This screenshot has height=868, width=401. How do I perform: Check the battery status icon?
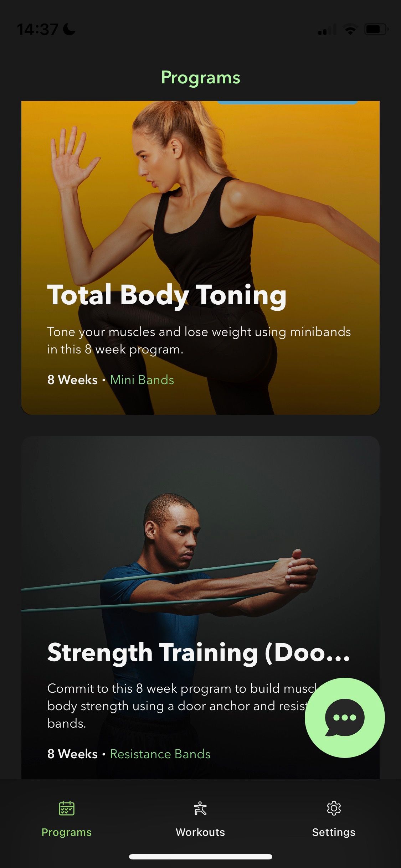(376, 29)
